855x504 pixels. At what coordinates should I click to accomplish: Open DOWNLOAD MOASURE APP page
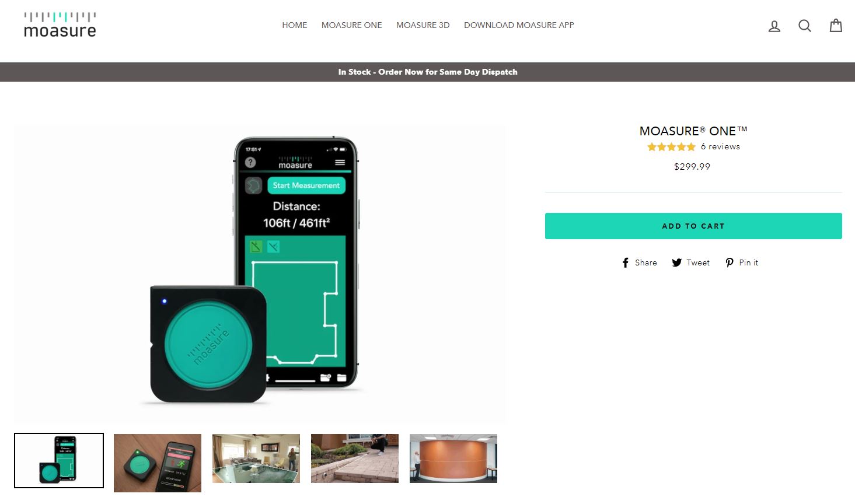[519, 25]
